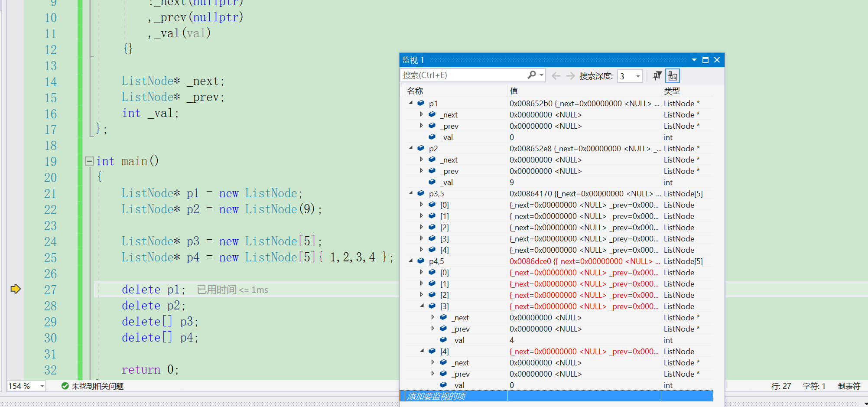868x407 pixels.
Task: Click line number 21 in the gutter
Action: click(x=50, y=193)
